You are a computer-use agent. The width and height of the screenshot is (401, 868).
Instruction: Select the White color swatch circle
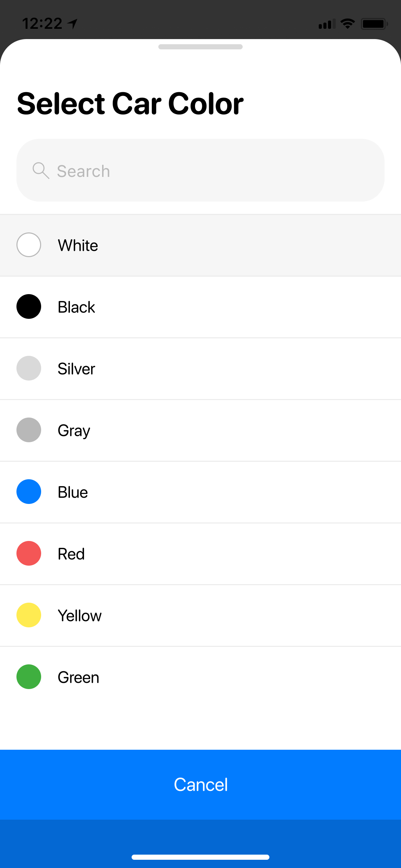(28, 245)
